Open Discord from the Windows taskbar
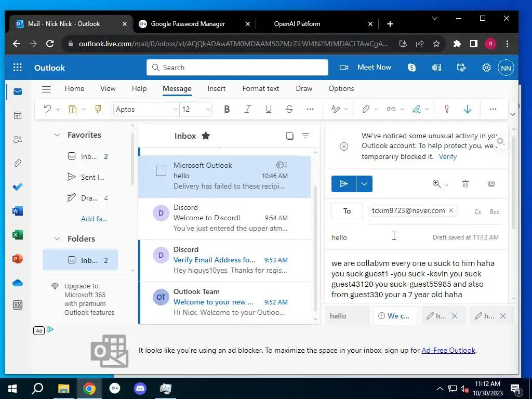 pos(140,389)
